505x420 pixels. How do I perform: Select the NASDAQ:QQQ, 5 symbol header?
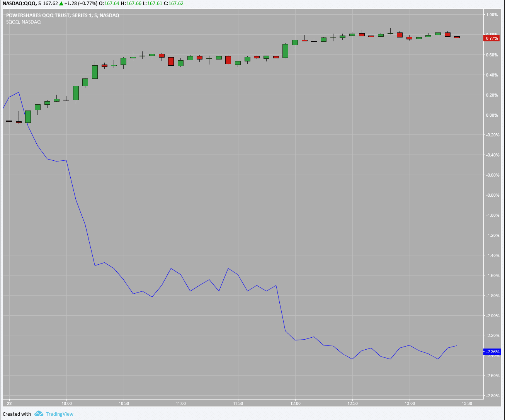tap(21, 3)
